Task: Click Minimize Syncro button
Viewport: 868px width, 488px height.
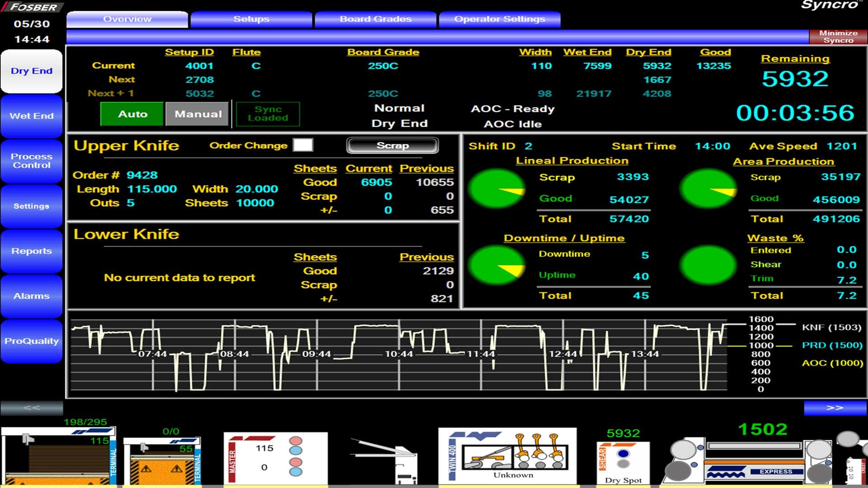Action: (x=838, y=37)
